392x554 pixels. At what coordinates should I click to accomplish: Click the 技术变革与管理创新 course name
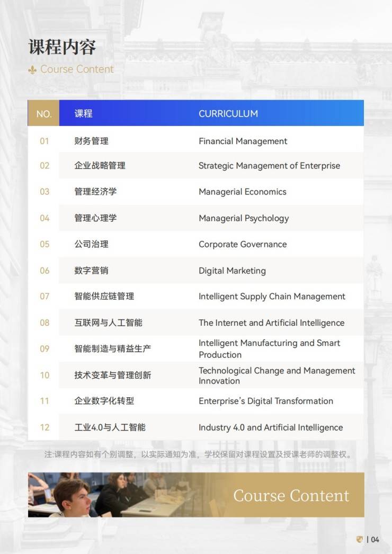[112, 375]
